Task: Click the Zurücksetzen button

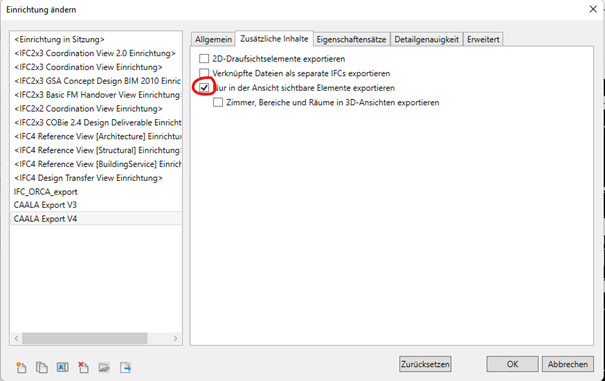Action: click(x=425, y=364)
